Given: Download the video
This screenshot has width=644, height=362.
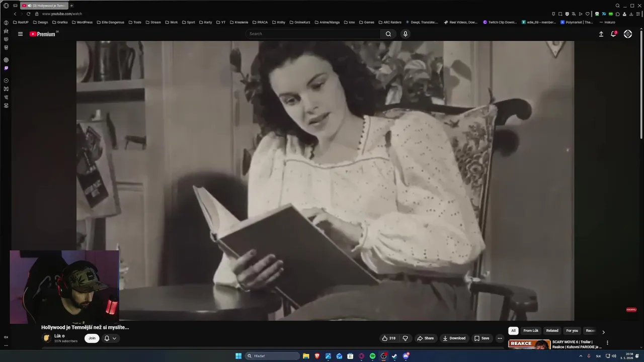Looking at the screenshot, I should point(454,338).
